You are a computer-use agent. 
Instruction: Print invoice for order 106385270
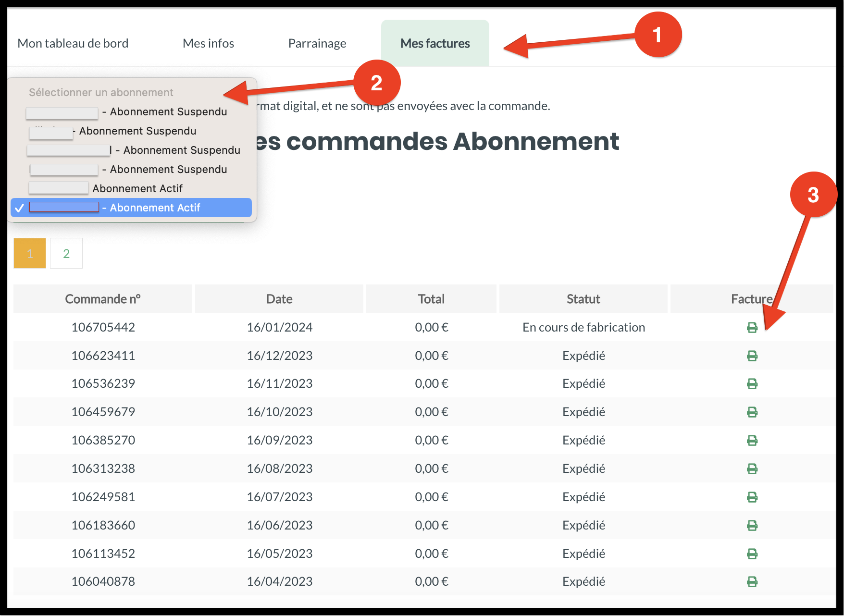point(752,441)
